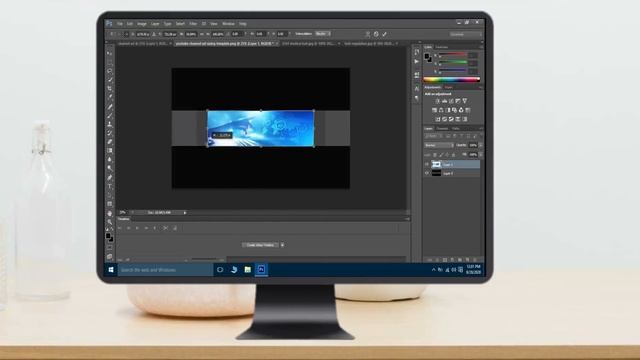This screenshot has height=360, width=640.
Task: Commit transform with the checkmark icon
Action: click(384, 34)
